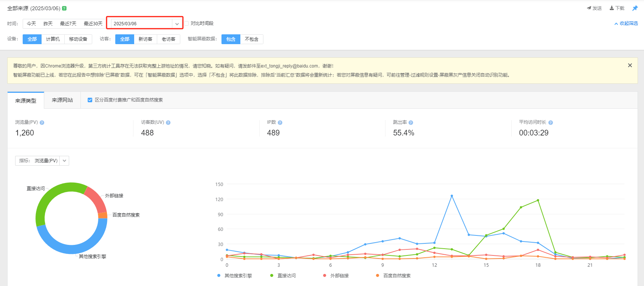Click the pin icon at top right
The image size is (644, 286).
[x=635, y=8]
